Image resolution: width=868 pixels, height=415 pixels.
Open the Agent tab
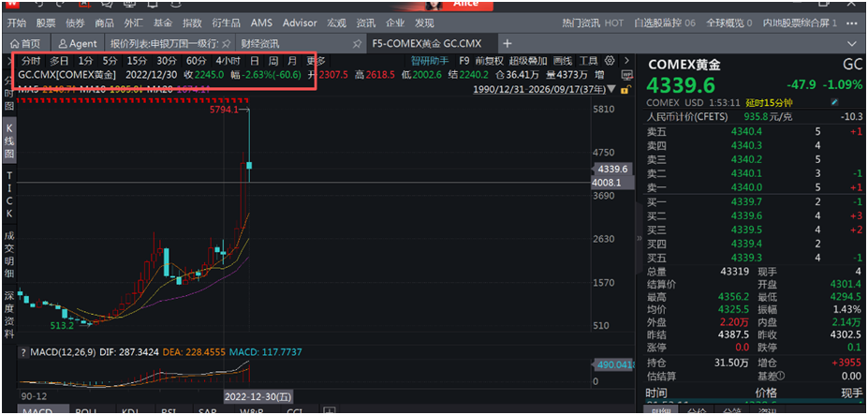[78, 43]
